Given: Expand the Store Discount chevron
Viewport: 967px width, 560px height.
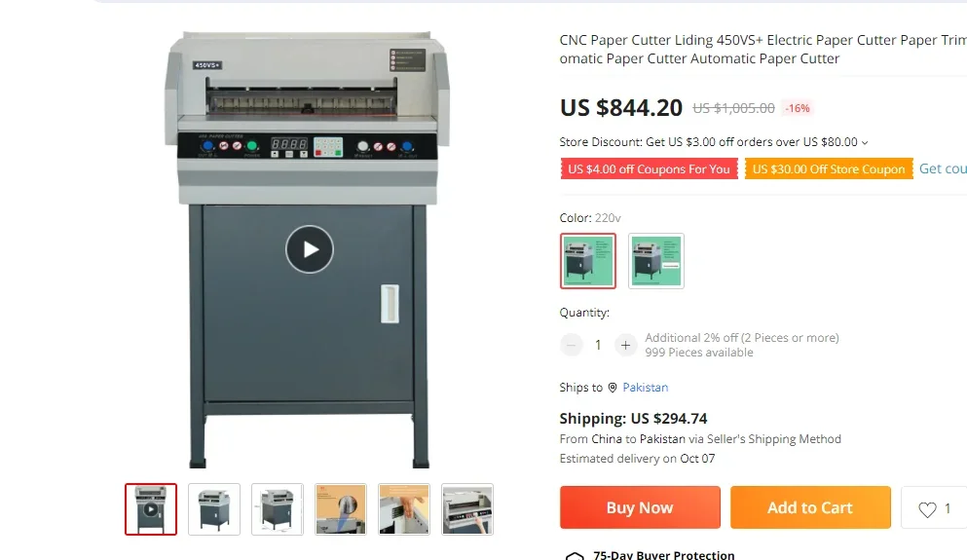Looking at the screenshot, I should pos(865,142).
